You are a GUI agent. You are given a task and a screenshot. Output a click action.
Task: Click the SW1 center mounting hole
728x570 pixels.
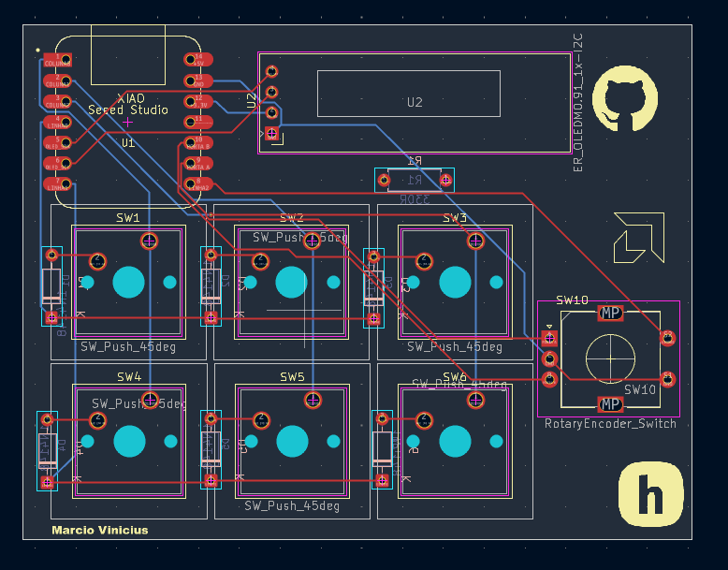click(128, 282)
